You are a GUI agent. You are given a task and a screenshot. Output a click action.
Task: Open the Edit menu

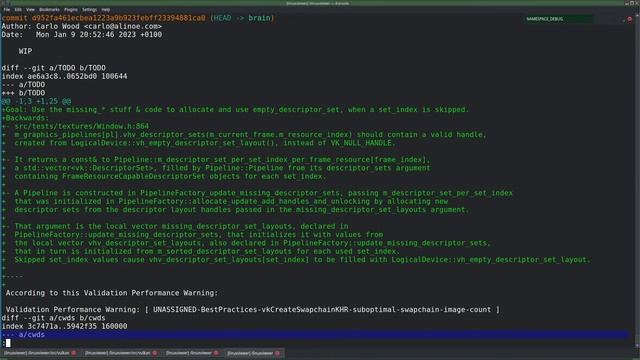[18, 9]
